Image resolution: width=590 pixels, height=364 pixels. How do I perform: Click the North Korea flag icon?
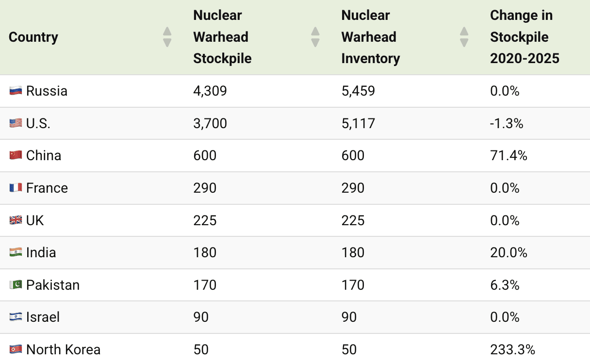tap(16, 349)
